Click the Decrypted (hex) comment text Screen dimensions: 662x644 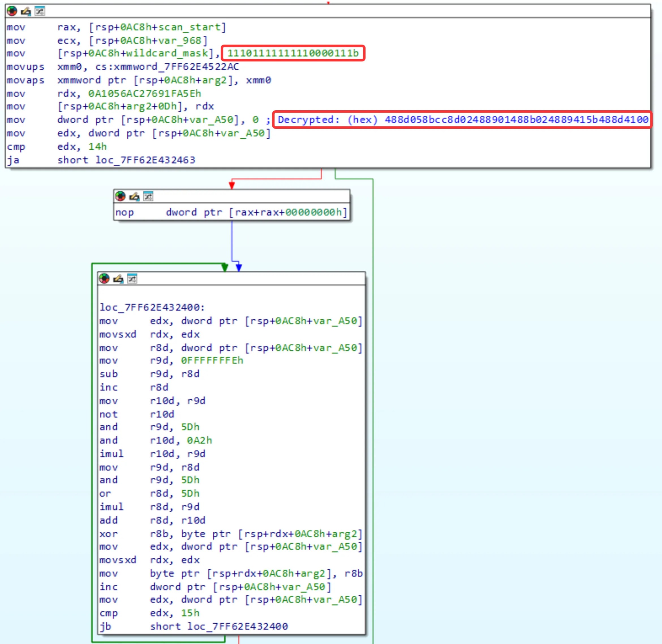463,119
